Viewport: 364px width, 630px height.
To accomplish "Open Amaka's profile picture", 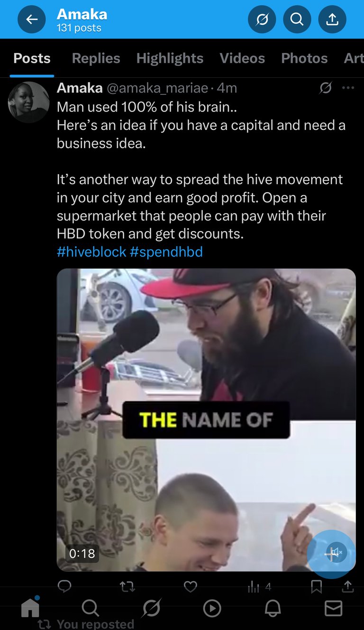I will pyautogui.click(x=29, y=102).
